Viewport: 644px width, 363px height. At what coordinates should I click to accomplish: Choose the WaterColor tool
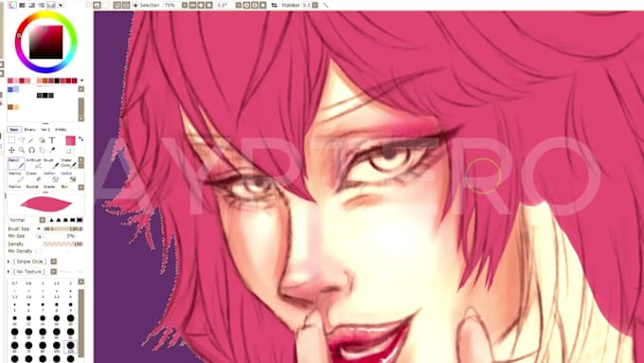[68, 164]
